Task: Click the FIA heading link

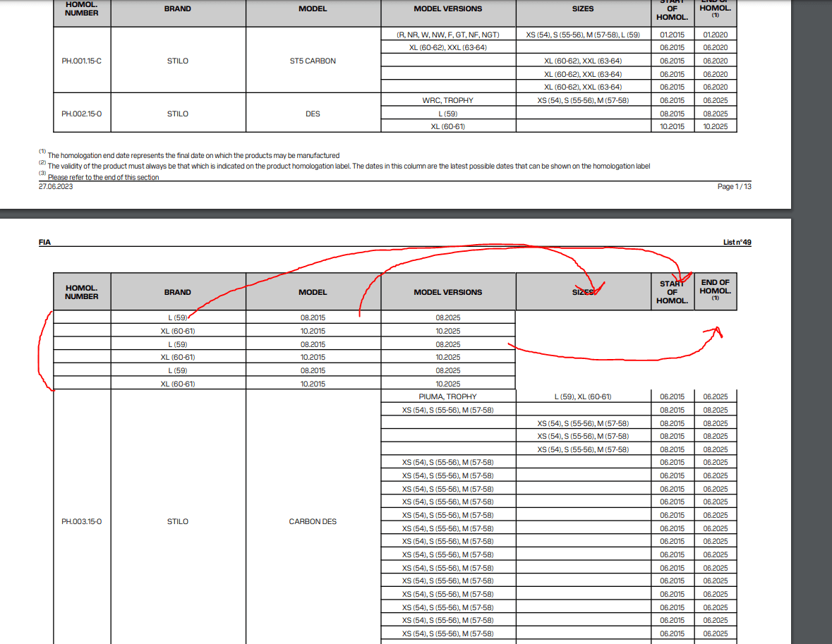Action: coord(44,242)
